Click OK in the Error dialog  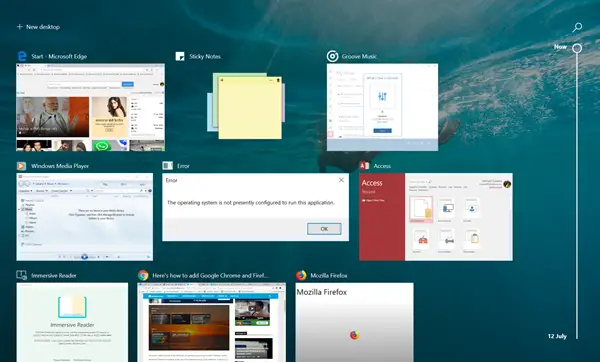tap(324, 229)
